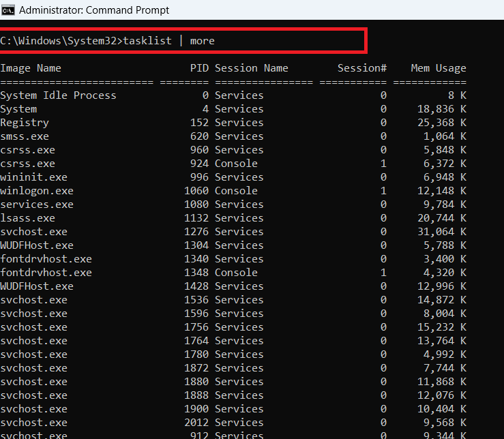The image size is (504, 439).
Task: Click the 'Session Name' column header
Action: click(252, 68)
